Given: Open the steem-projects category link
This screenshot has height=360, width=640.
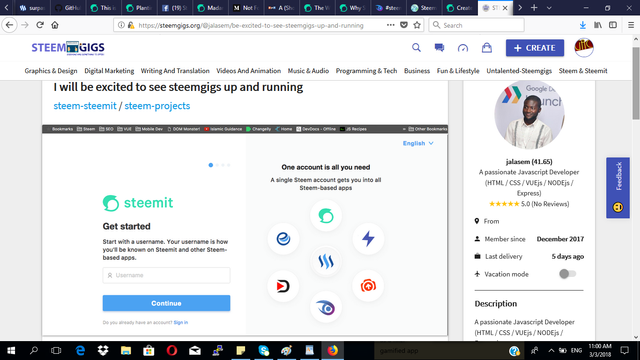Looking at the screenshot, I should click(x=157, y=106).
